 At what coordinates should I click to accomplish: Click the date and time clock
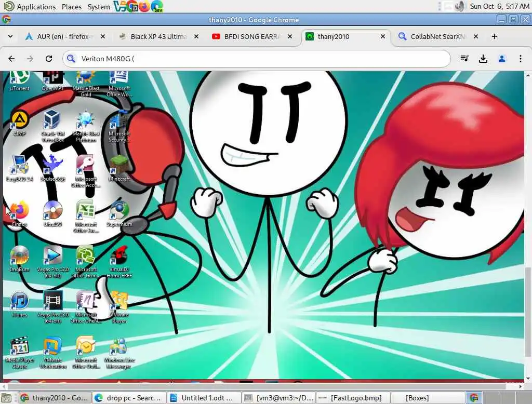pos(499,6)
